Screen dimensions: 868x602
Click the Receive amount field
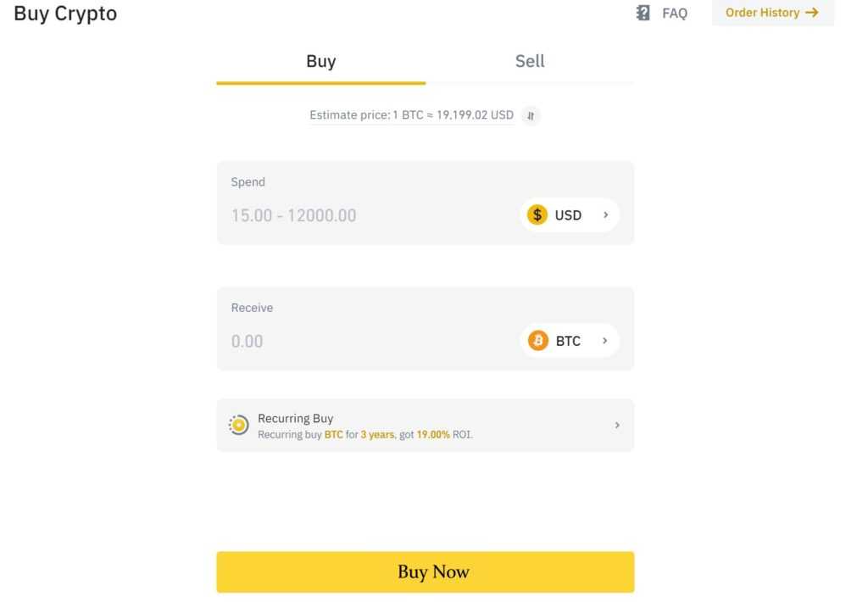pyautogui.click(x=339, y=340)
